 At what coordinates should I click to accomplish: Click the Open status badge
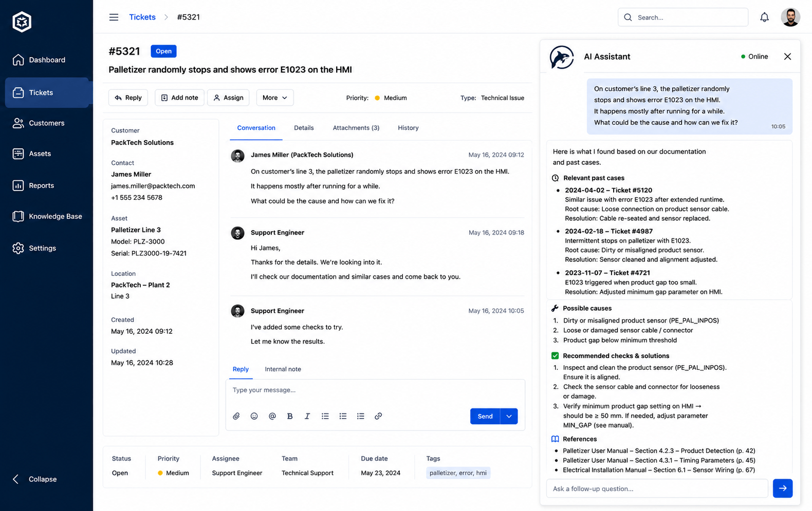(163, 51)
